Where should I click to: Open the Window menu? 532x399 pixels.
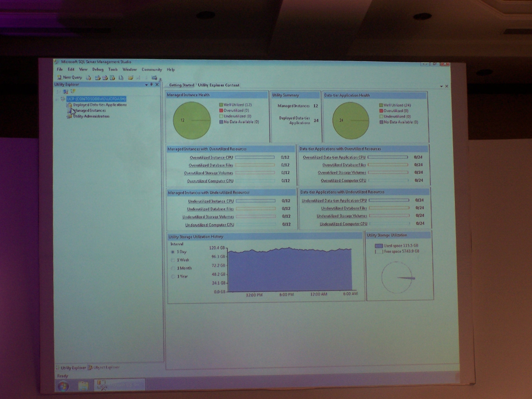130,70
